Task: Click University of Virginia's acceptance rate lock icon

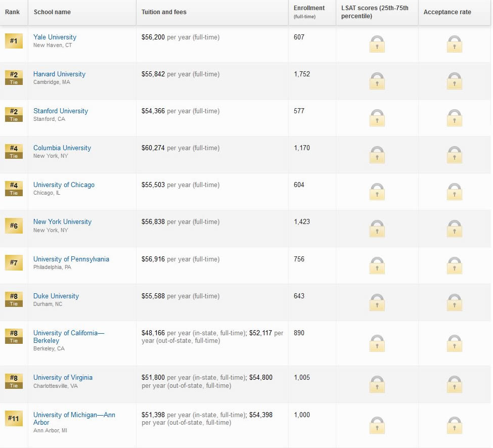Action: pos(454,385)
